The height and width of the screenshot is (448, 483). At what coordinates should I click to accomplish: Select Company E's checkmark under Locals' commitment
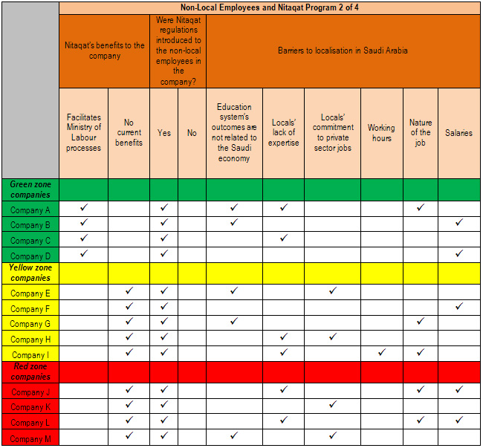click(333, 290)
